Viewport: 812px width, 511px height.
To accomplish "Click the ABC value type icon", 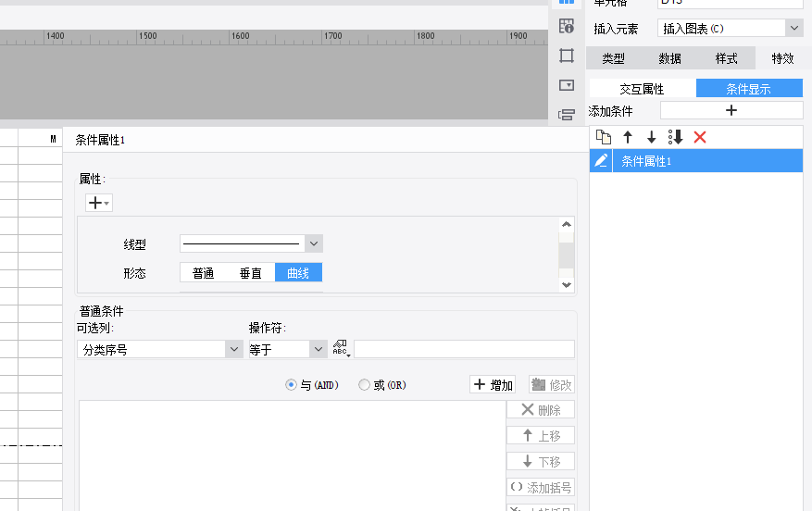I will (x=341, y=349).
